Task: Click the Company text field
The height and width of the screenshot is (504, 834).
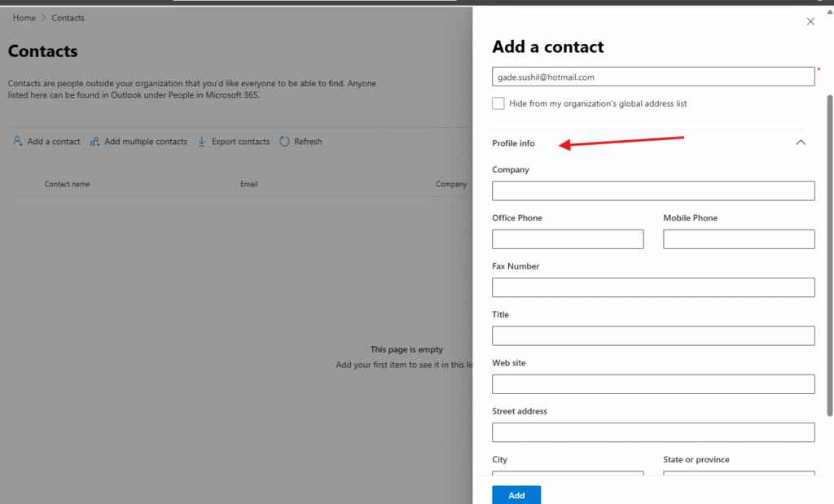Action: tap(653, 191)
